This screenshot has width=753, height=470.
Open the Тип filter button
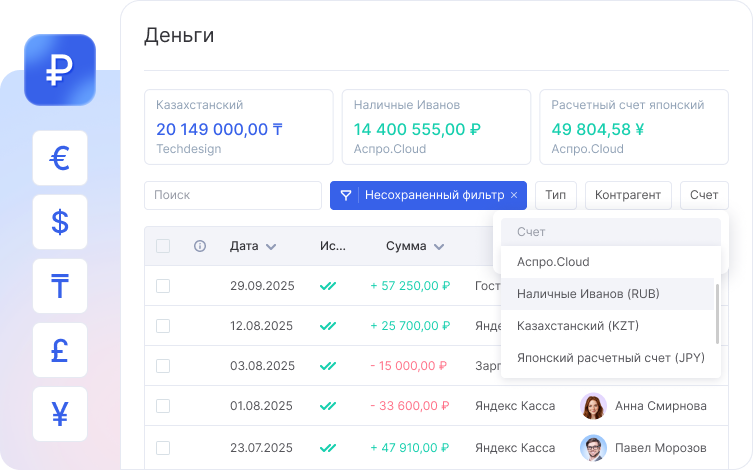[555, 195]
